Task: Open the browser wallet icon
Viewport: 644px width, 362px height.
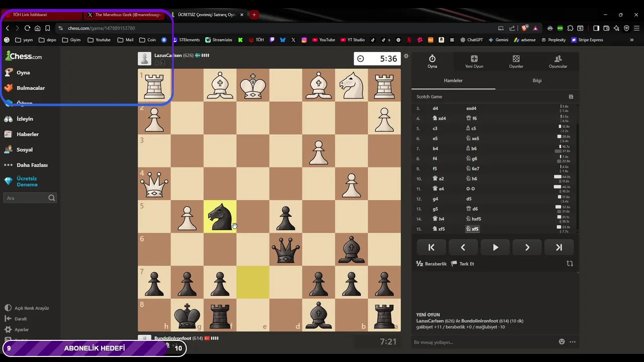Action: [606, 28]
